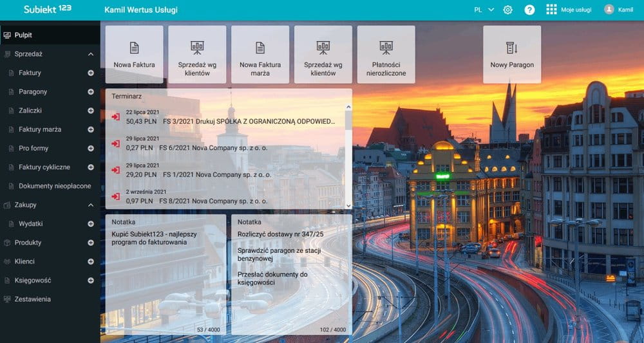
Task: Click the plus icon next to Klienci
Action: point(91,262)
